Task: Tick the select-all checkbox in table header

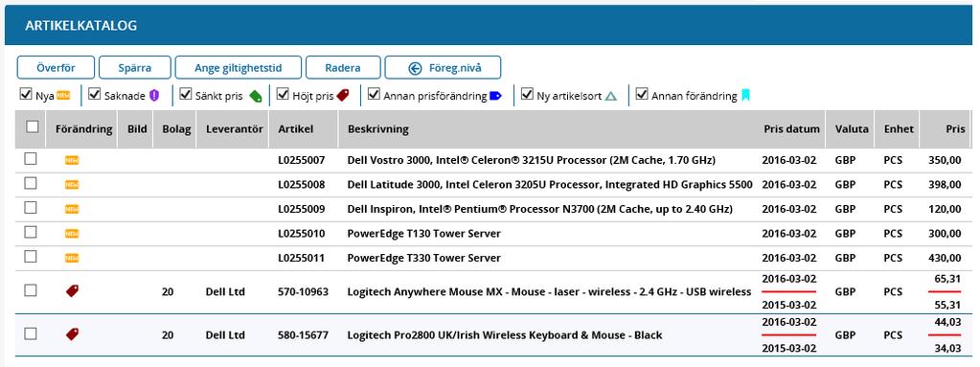Action: (33, 126)
